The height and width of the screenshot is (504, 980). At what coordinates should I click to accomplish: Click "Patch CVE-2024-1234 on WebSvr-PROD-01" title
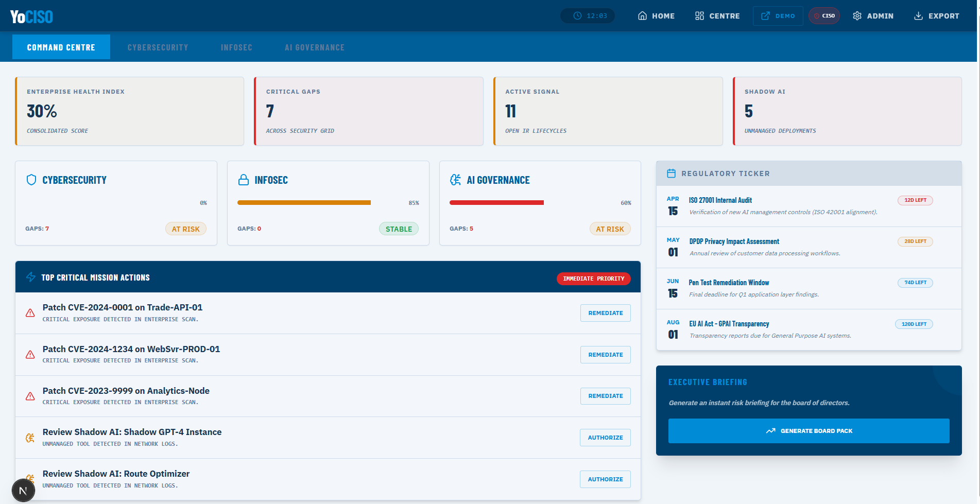coord(131,349)
